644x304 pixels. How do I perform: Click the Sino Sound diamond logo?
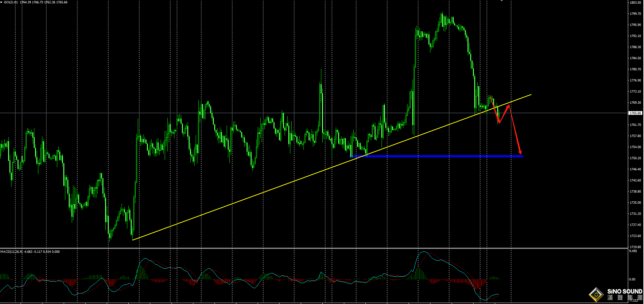tap(596, 295)
